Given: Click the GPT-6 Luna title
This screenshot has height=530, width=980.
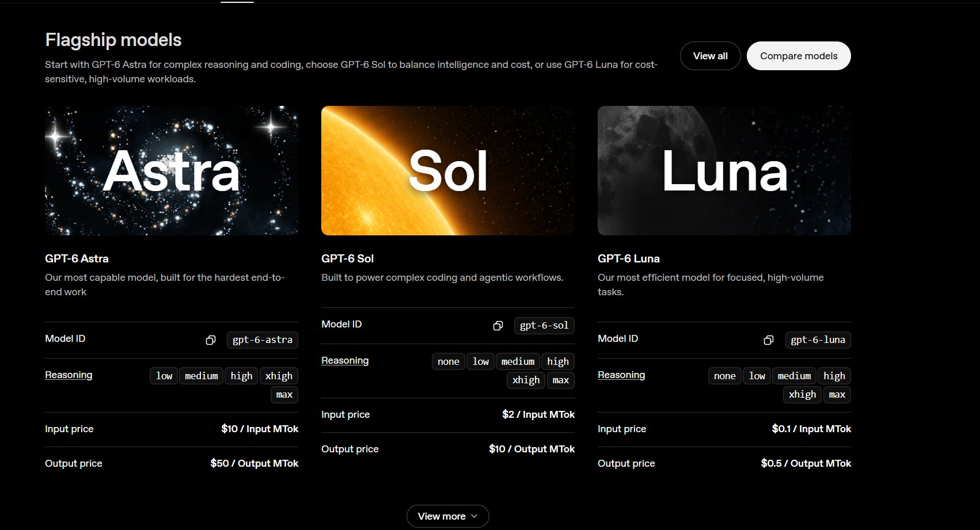Looking at the screenshot, I should [629, 258].
